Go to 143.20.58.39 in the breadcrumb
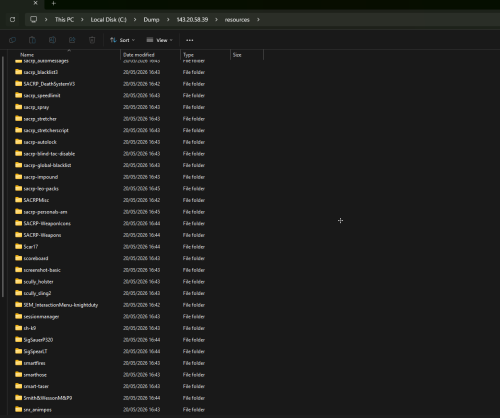 192,20
